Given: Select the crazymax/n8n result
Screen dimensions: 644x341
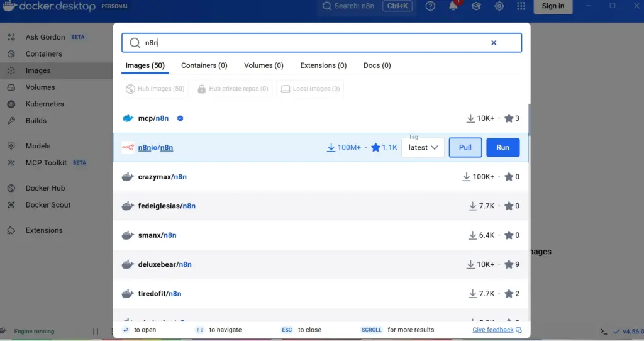Looking at the screenshot, I should (x=321, y=177).
